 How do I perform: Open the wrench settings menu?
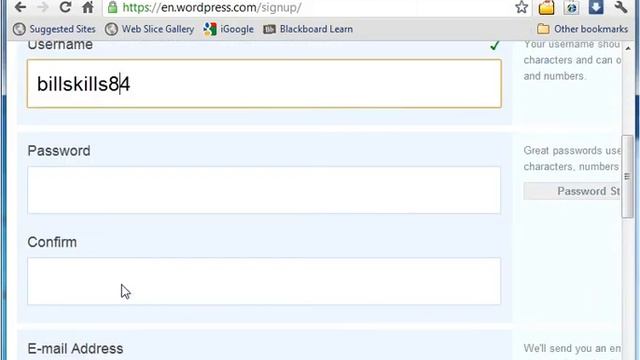click(x=620, y=7)
